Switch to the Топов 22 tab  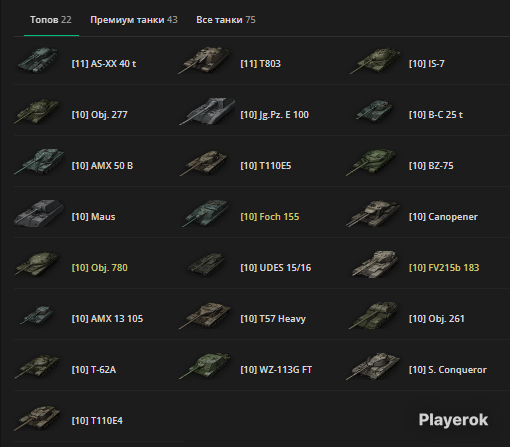(51, 20)
